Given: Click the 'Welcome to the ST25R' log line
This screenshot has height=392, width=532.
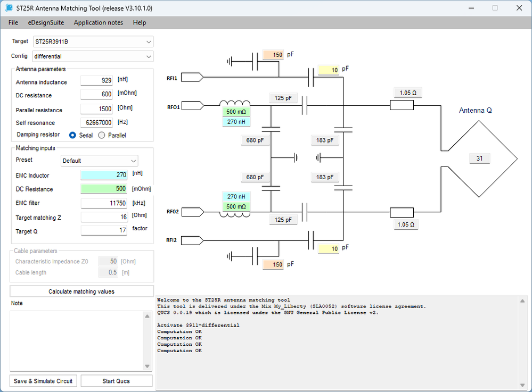Looking at the screenshot, I should [x=224, y=300].
